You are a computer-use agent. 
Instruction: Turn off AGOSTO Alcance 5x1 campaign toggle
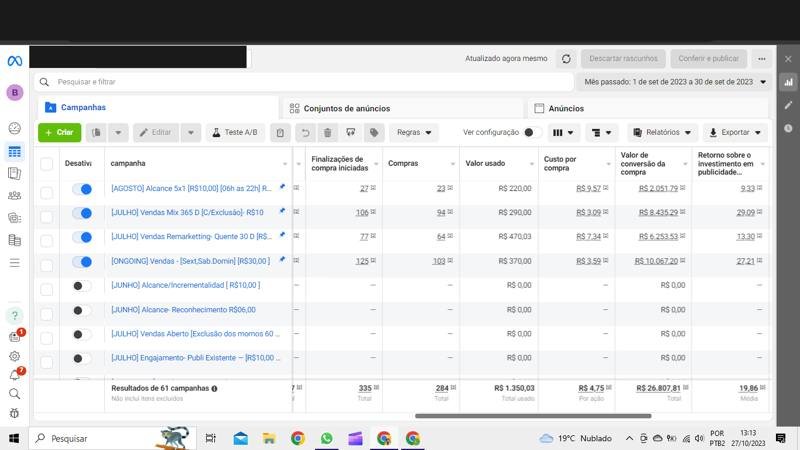pos(82,189)
